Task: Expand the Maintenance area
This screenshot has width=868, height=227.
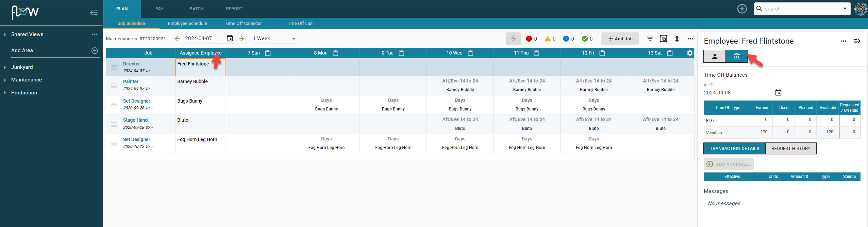Action: [5, 80]
